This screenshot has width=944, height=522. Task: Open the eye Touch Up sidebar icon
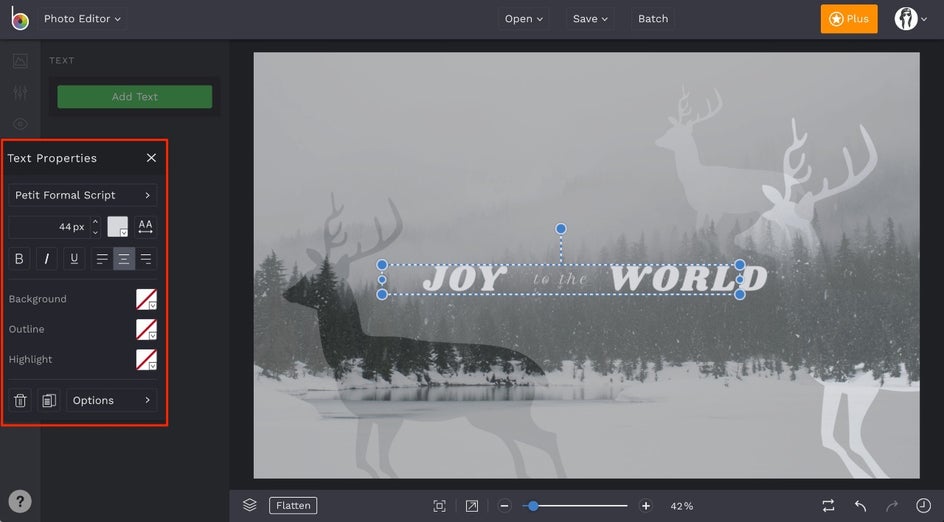20,124
